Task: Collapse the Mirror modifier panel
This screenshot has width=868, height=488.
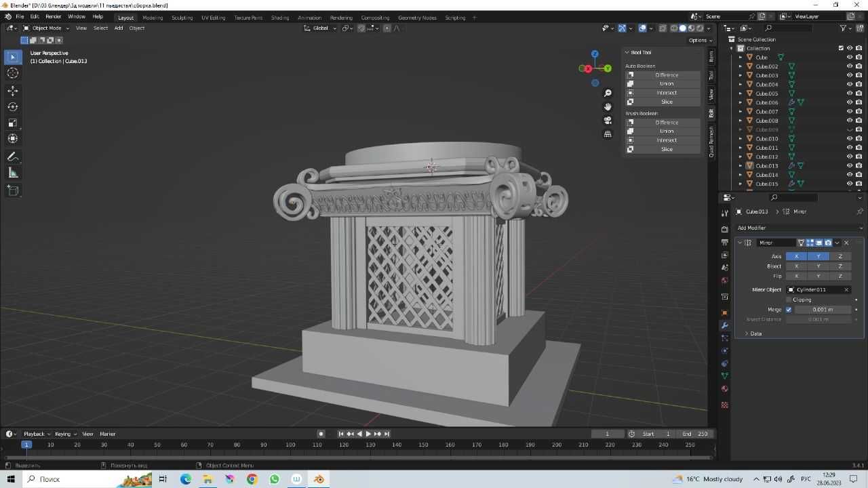Action: (740, 243)
